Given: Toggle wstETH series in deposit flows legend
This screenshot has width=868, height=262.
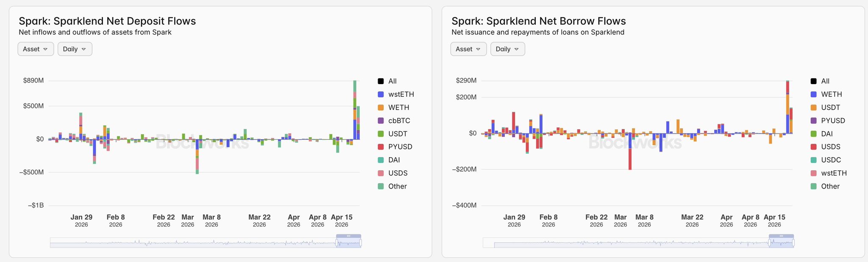Looking at the screenshot, I should 381,94.
